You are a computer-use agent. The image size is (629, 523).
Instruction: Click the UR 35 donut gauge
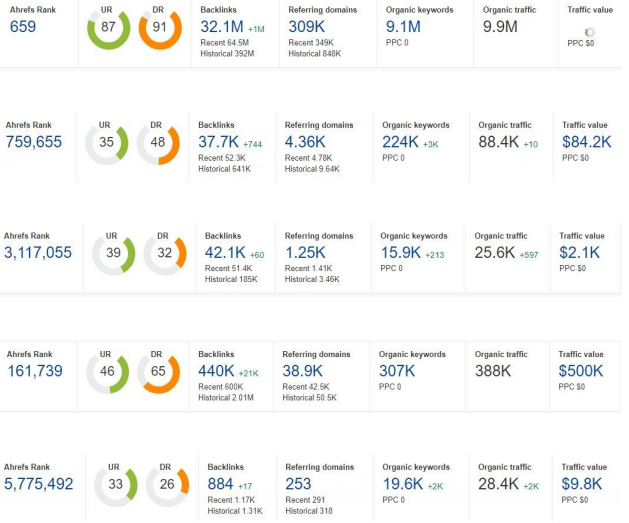pyautogui.click(x=106, y=143)
